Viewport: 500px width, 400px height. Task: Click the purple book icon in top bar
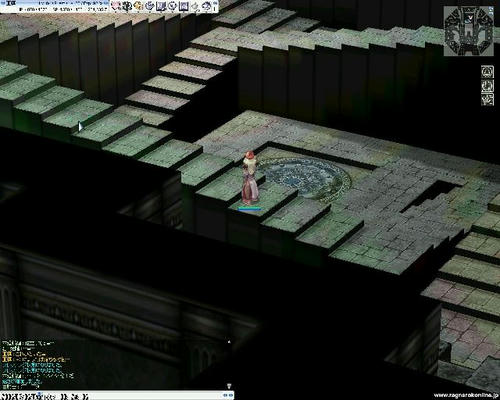161,6
